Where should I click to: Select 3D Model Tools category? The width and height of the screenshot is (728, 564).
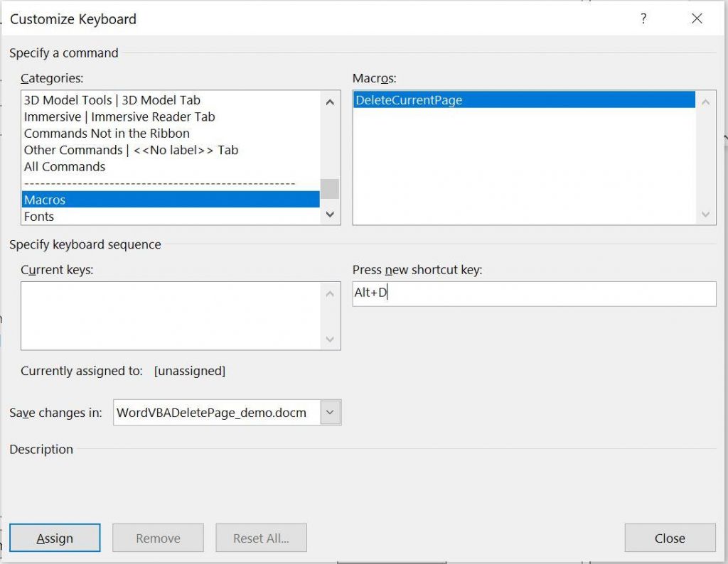(108, 100)
